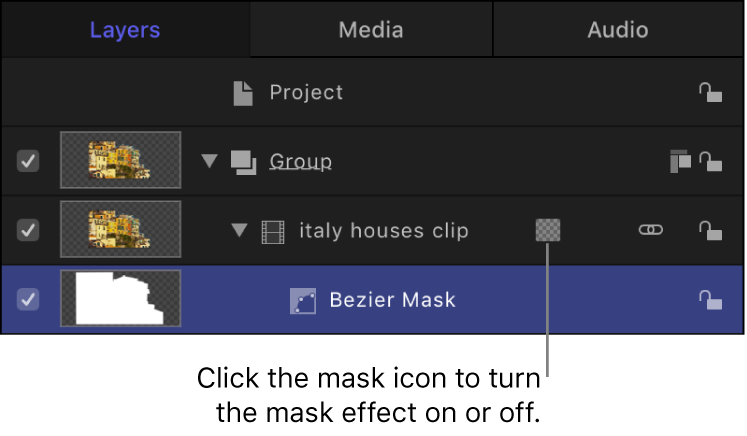Select the Bezier Mask thumbnail
This screenshot has height=436, width=747.
coord(120,299)
